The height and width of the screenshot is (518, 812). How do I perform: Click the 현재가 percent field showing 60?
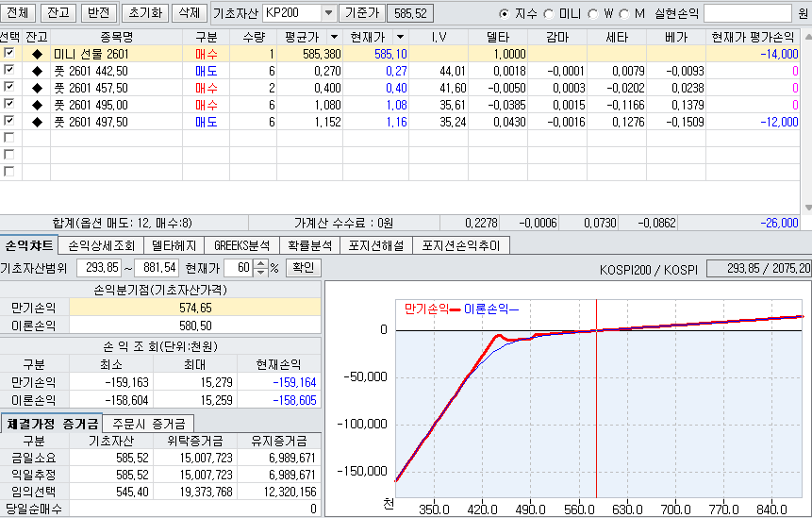(240, 268)
